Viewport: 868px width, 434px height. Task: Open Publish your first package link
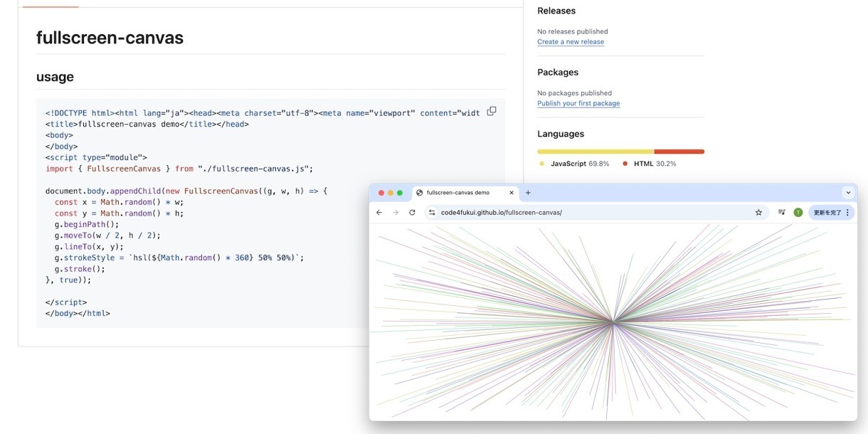coord(578,104)
